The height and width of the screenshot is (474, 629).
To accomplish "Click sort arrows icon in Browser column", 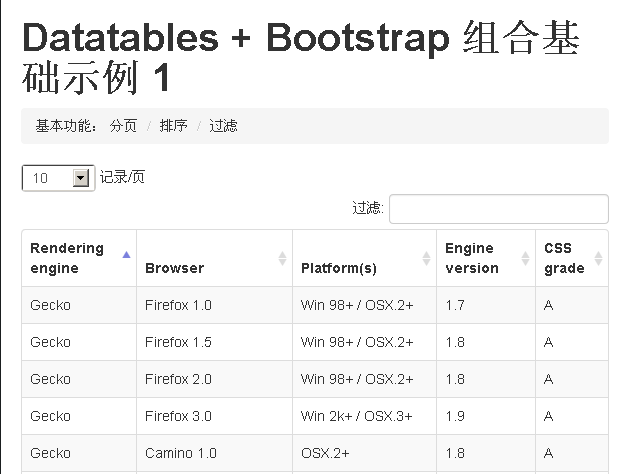I will click(282, 258).
